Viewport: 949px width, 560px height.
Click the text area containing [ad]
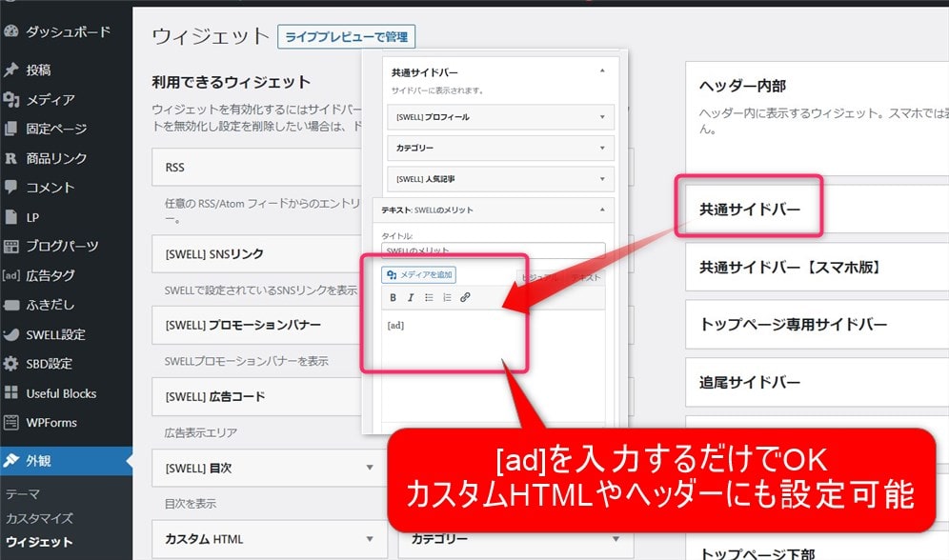coord(494,366)
